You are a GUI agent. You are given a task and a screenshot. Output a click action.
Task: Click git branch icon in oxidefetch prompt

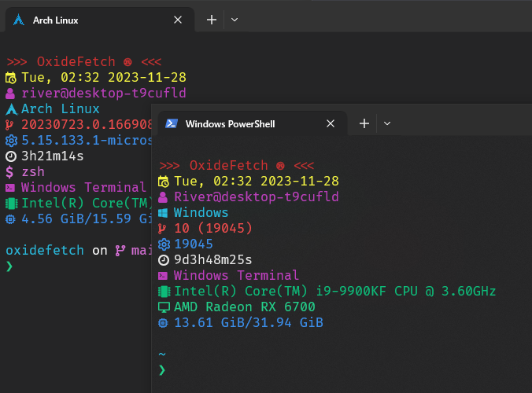point(120,251)
